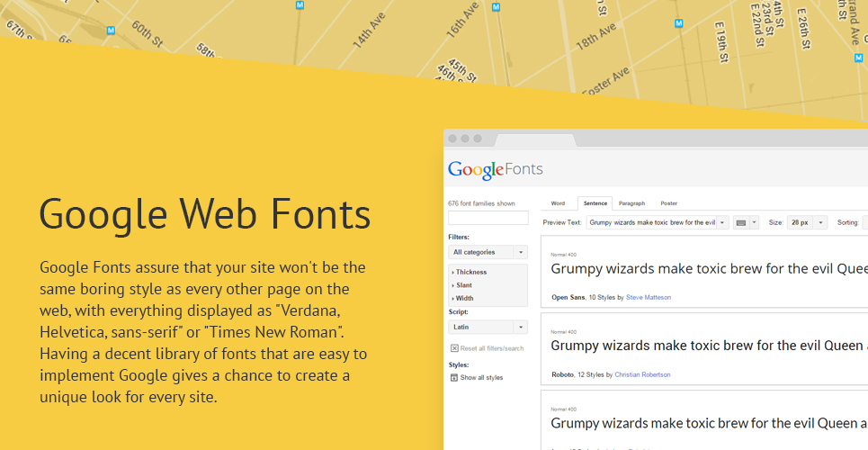Click the empty browser tab
Screen dimensions: 868x450
tap(534, 140)
